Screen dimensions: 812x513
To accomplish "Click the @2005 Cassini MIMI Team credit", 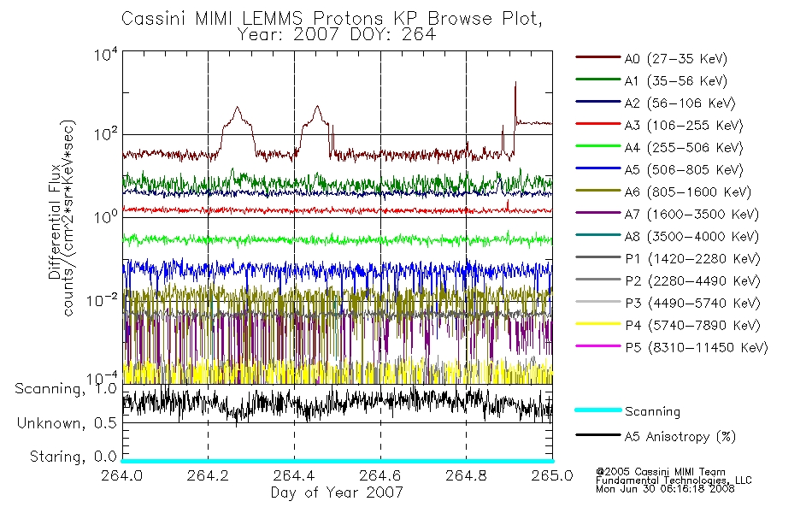I will [x=660, y=472].
